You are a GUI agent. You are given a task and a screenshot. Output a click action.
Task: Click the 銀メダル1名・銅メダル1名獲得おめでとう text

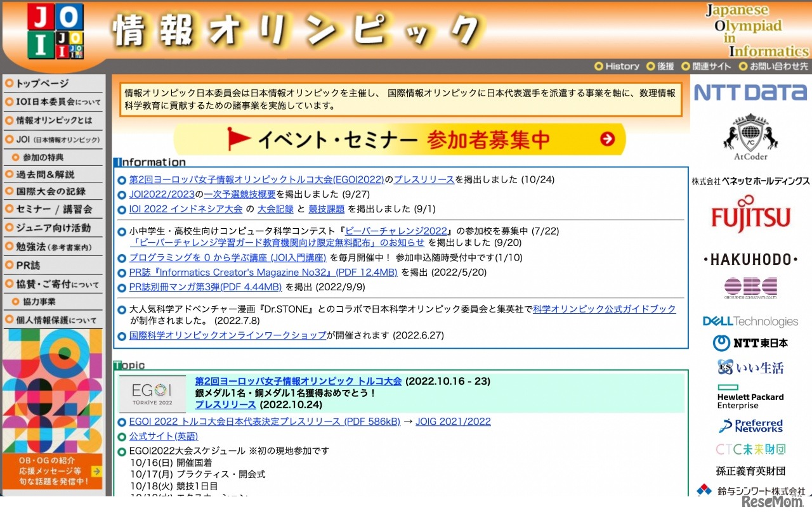tap(286, 393)
